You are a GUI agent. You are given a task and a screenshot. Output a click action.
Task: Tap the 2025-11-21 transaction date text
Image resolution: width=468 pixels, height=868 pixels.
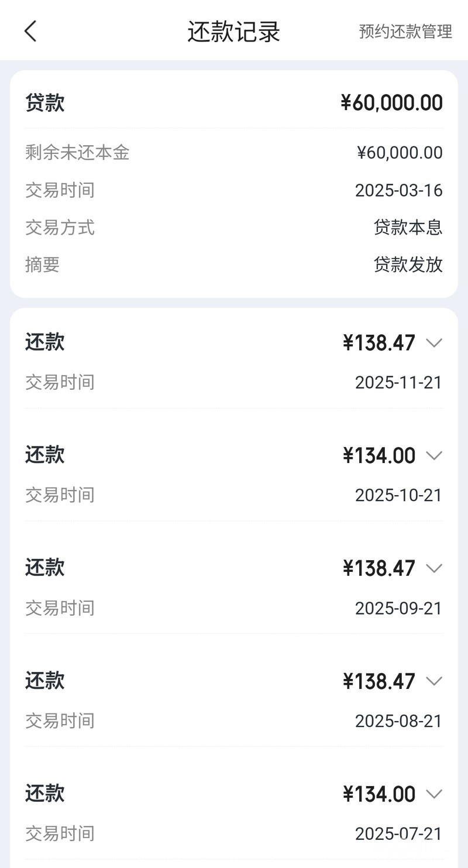click(x=398, y=383)
